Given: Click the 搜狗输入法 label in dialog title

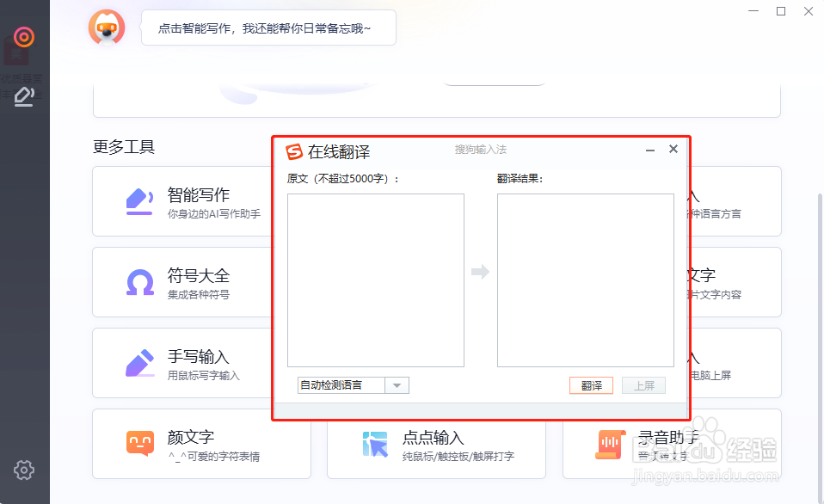Looking at the screenshot, I should [x=480, y=150].
